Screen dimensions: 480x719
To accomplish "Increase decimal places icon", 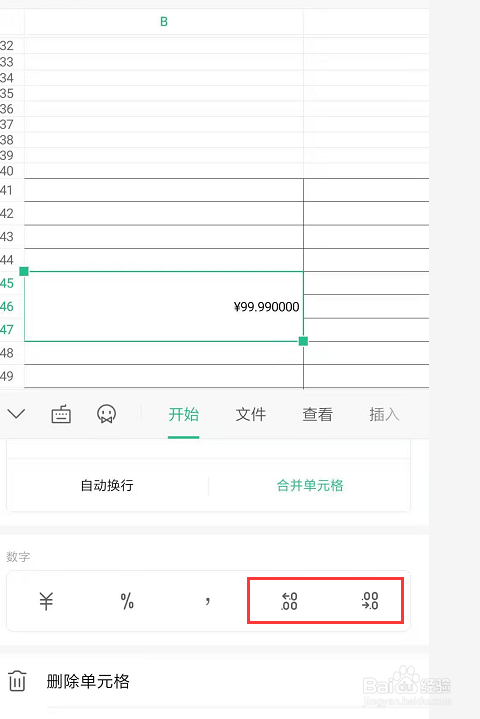I will click(289, 601).
